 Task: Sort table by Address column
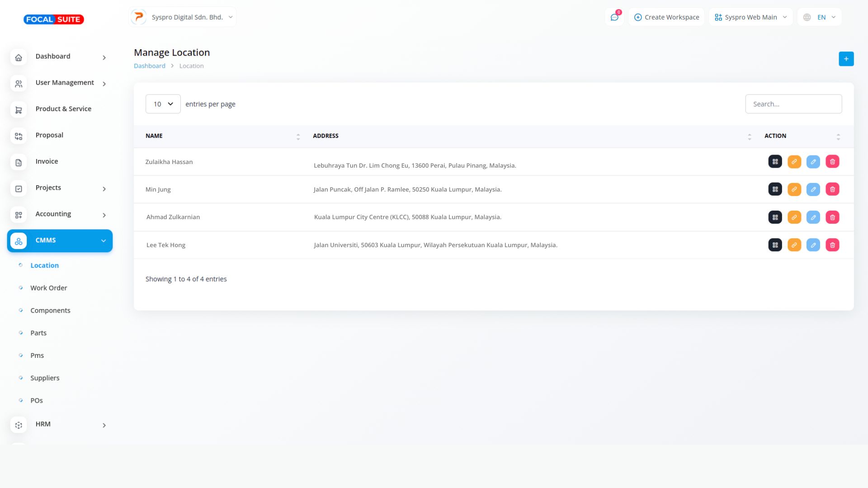[749, 136]
